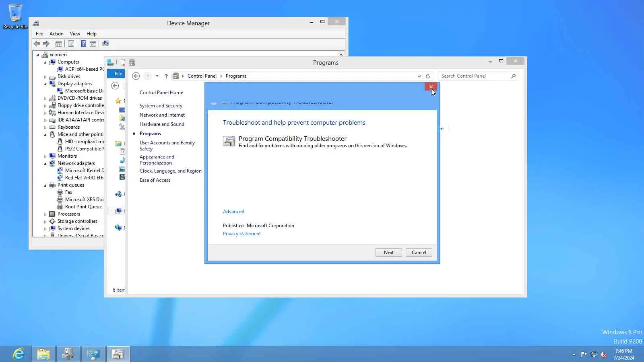Open the Recycle Bin desktop icon

click(x=15, y=16)
